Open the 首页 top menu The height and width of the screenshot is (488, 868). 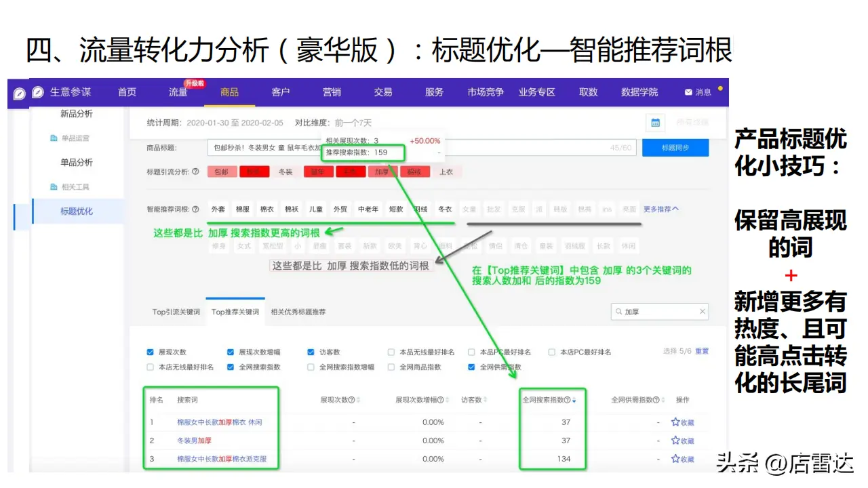127,92
